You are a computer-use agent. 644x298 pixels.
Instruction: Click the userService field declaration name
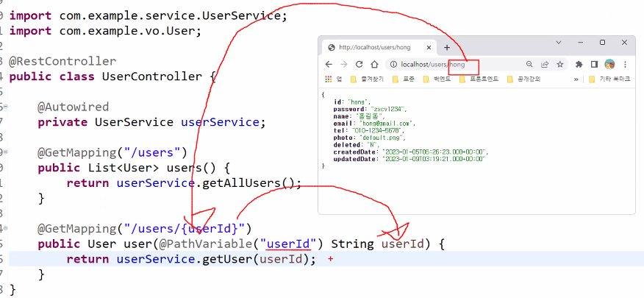[x=220, y=122]
